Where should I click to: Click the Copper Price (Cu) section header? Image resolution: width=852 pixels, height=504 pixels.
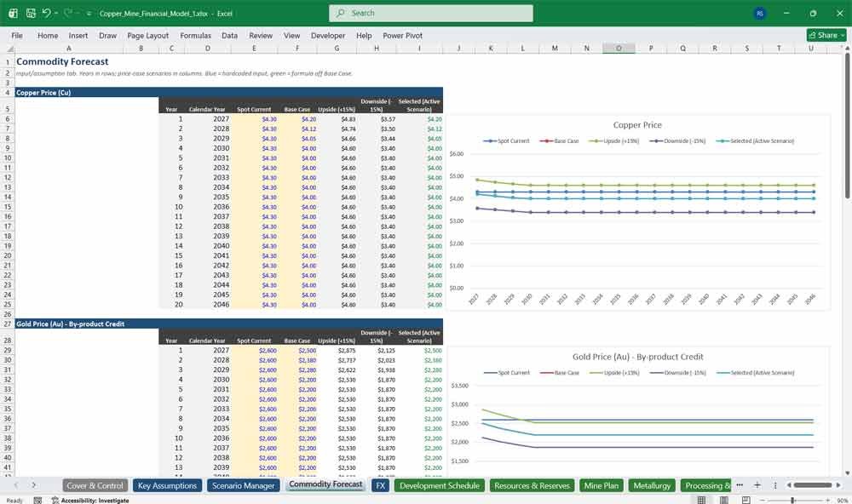(x=228, y=92)
